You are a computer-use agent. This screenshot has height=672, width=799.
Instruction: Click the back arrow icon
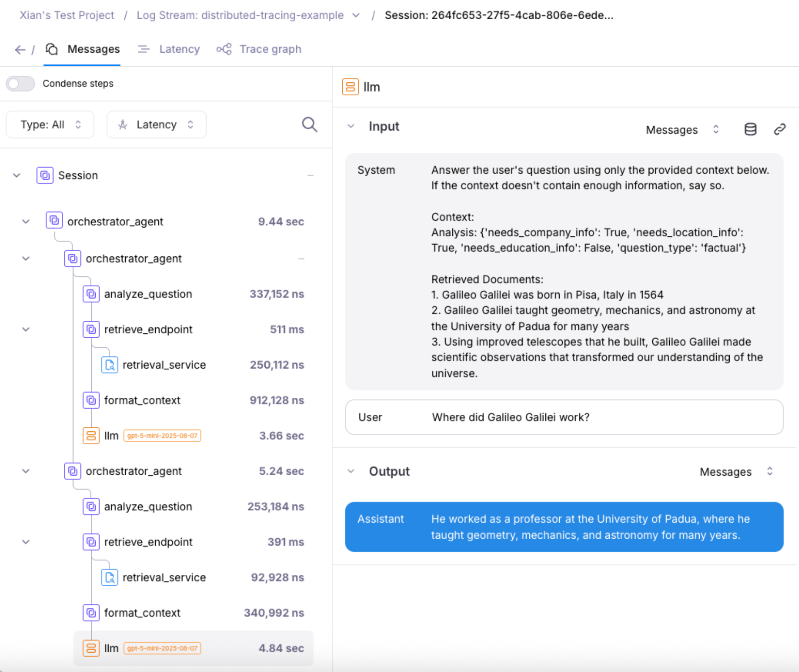pyautogui.click(x=20, y=50)
